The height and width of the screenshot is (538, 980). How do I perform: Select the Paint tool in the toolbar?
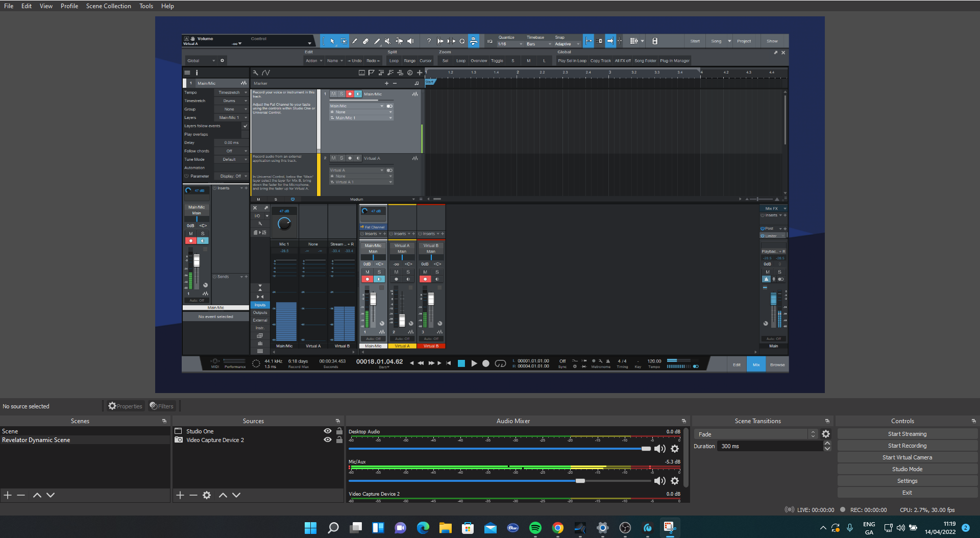click(x=377, y=41)
